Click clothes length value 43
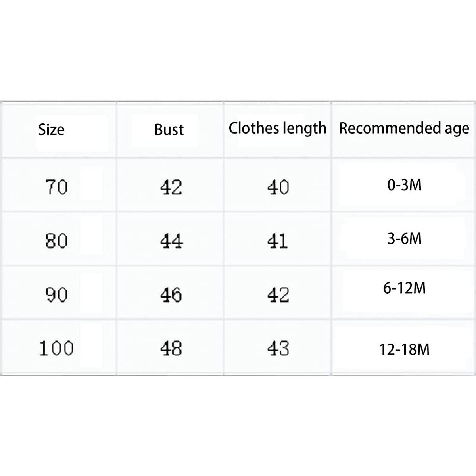The height and width of the screenshot is (476, 476). point(278,348)
